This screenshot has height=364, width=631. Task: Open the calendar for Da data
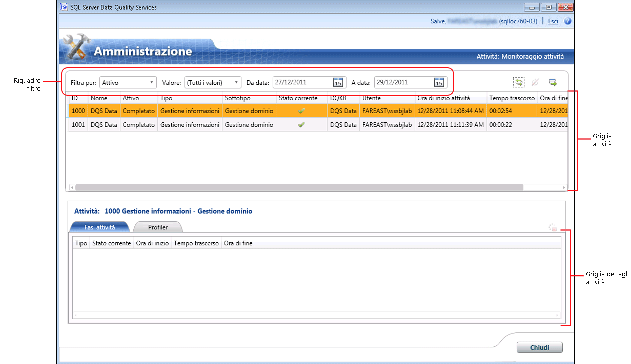(338, 82)
